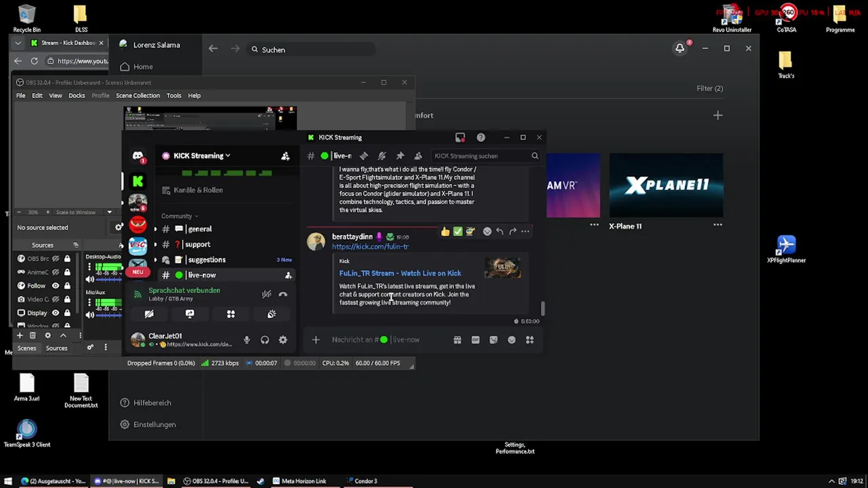Toggle noise suppression in voice panel
This screenshot has width=868, height=488.
click(267, 294)
